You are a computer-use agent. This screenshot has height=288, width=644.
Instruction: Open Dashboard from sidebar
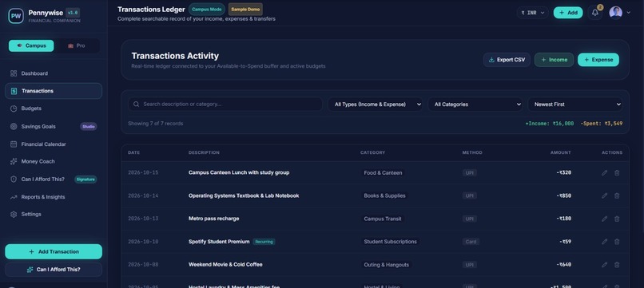[54, 73]
